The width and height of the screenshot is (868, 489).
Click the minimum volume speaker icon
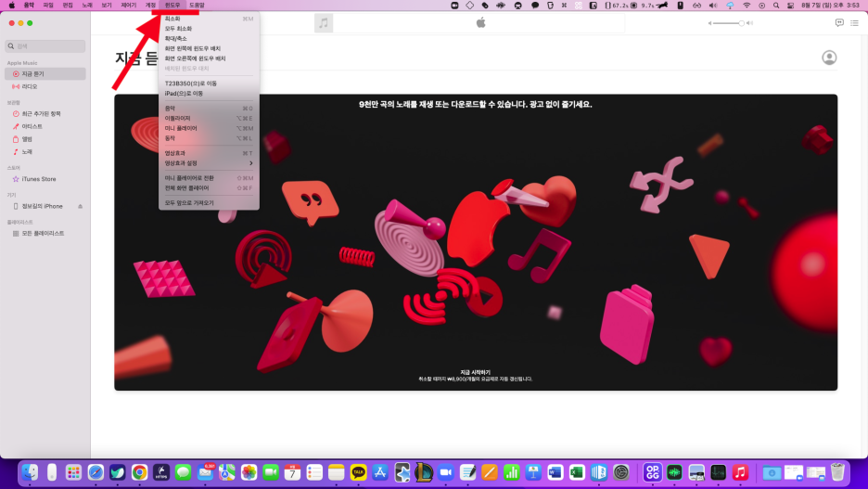click(709, 23)
